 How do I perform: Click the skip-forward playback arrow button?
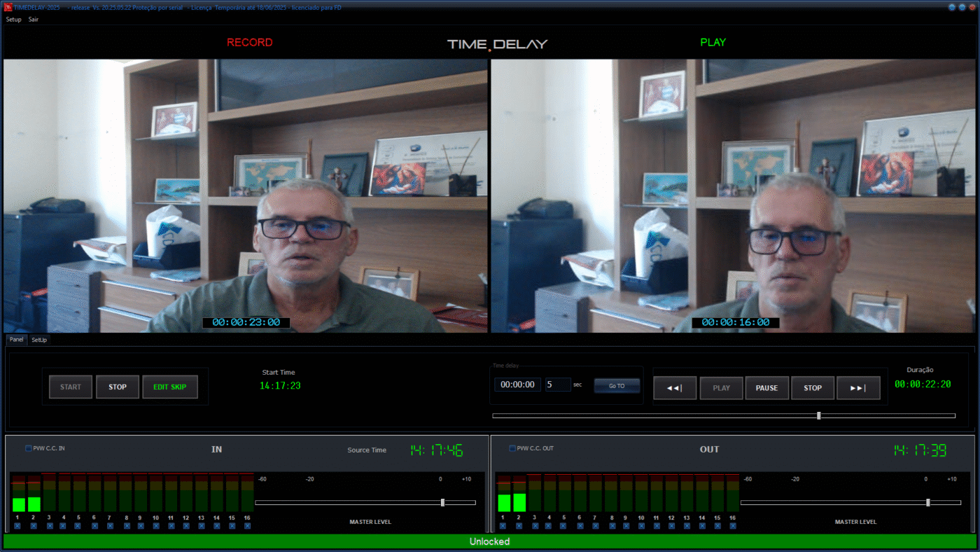coord(857,387)
